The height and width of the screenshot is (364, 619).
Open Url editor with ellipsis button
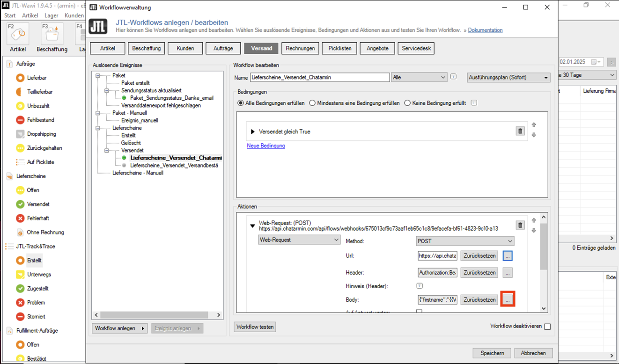tap(508, 256)
